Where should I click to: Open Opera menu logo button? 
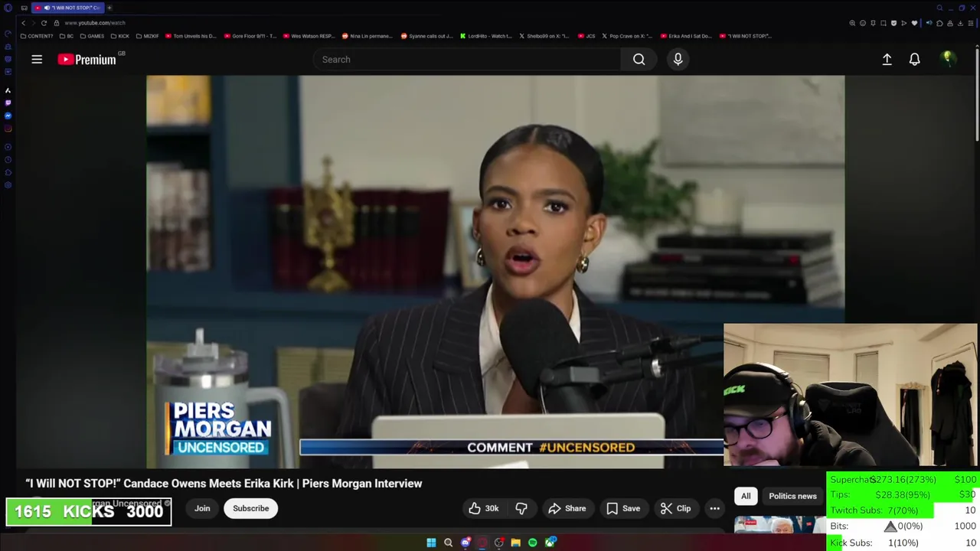point(8,8)
